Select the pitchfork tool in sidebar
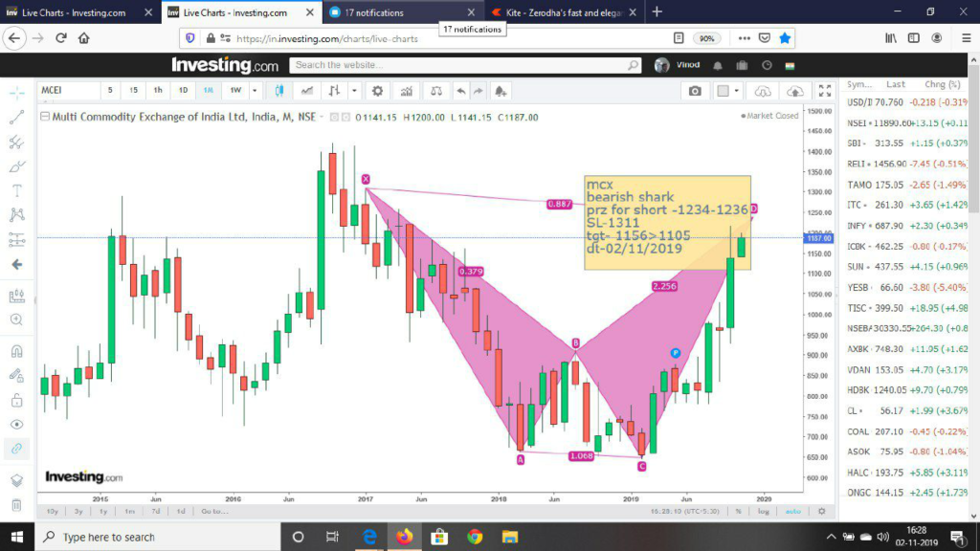Screen dimensions: 980x551 pyautogui.click(x=17, y=142)
